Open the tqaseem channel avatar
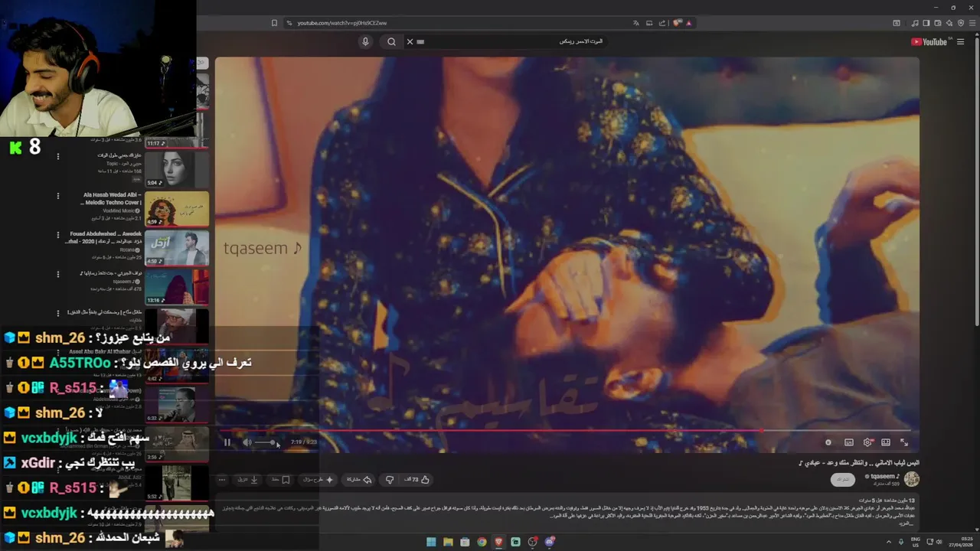Viewport: 980px width, 551px height. pos(911,479)
